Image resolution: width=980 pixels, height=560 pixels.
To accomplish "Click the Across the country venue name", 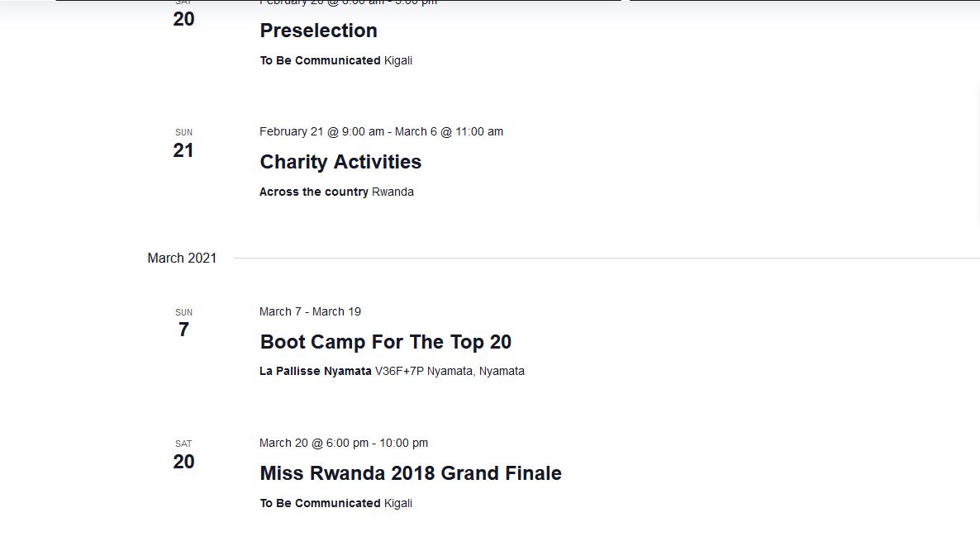I will pyautogui.click(x=314, y=192).
